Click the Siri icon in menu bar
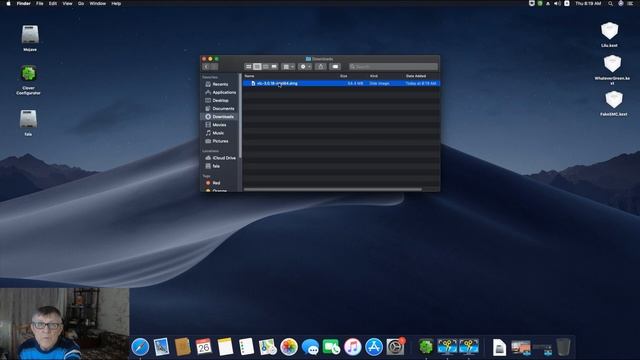The width and height of the screenshot is (640, 360). click(621, 3)
